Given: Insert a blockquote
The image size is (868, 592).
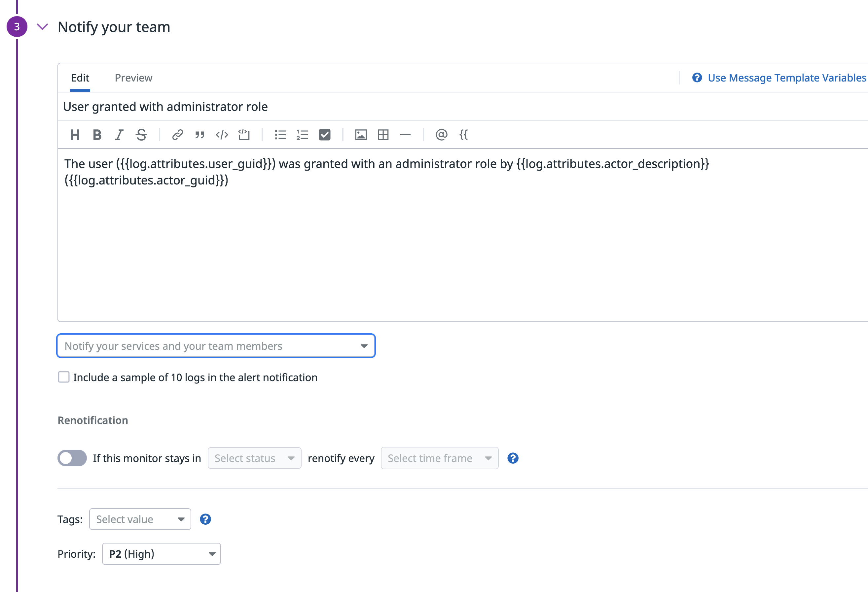Looking at the screenshot, I should pos(199,135).
